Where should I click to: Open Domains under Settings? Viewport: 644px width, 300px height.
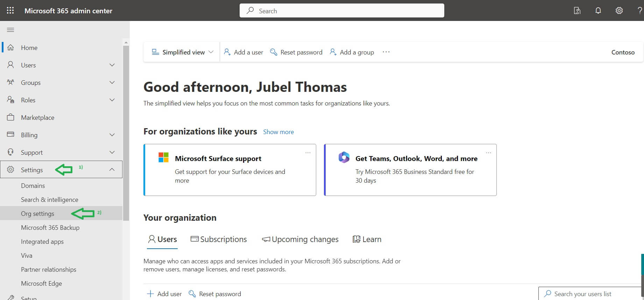click(x=33, y=185)
